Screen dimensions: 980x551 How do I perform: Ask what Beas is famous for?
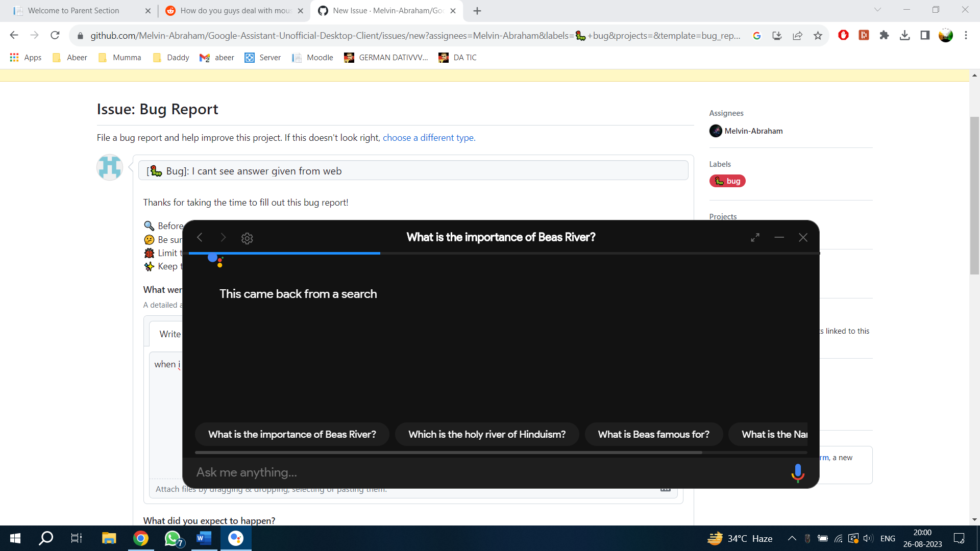(653, 434)
